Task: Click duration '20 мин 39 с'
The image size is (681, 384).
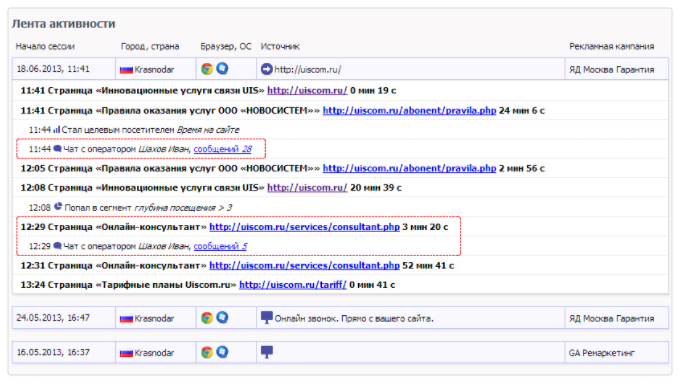Action: click(376, 188)
